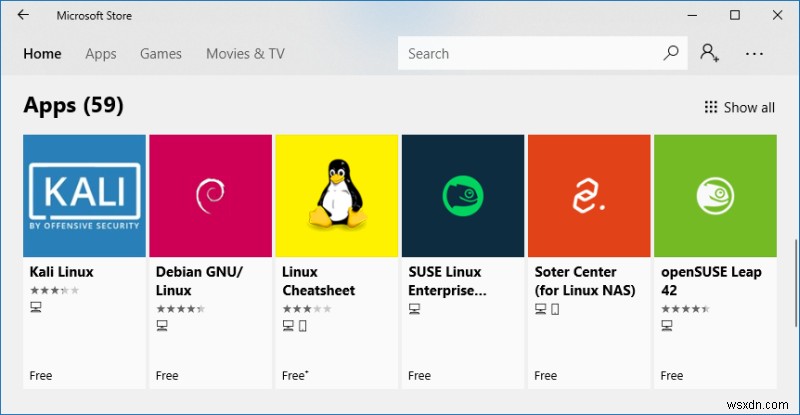This screenshot has height=415, width=800.
Task: Click Soter Center (for Linux NAS) title
Action: pyautogui.click(x=585, y=281)
